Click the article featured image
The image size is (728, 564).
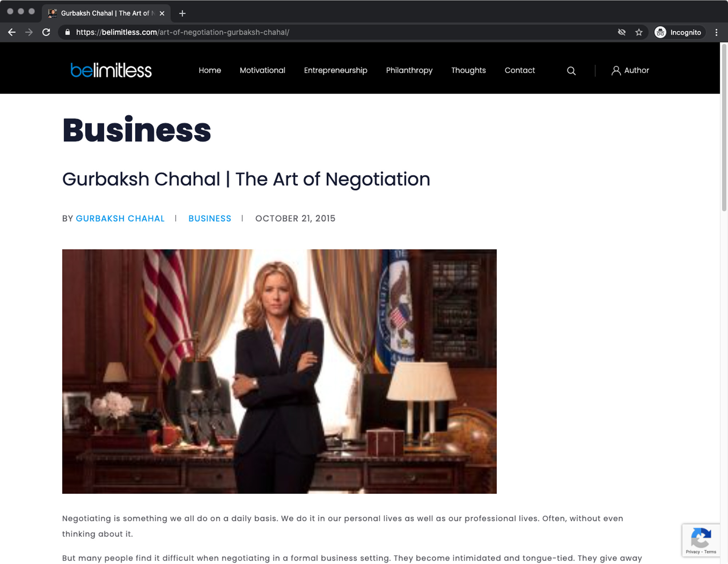[279, 371]
